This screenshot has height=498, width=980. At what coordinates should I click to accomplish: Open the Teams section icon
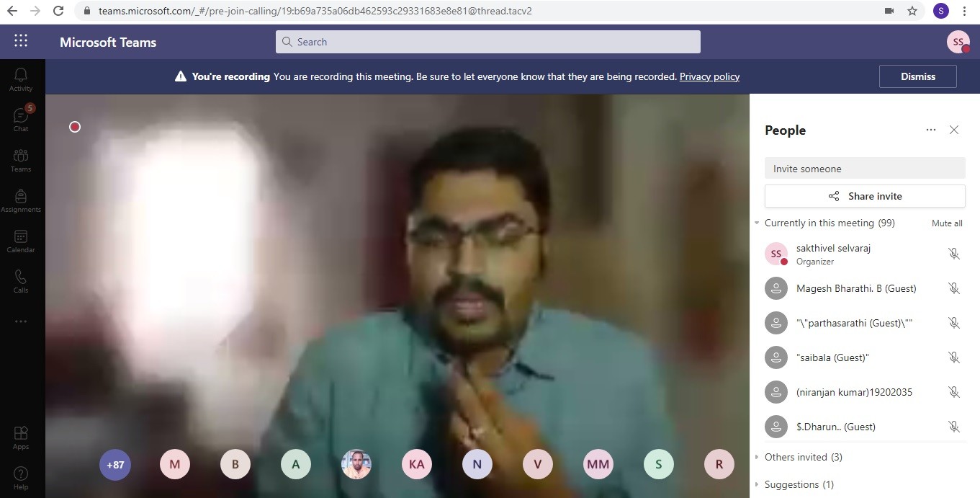coord(21,159)
